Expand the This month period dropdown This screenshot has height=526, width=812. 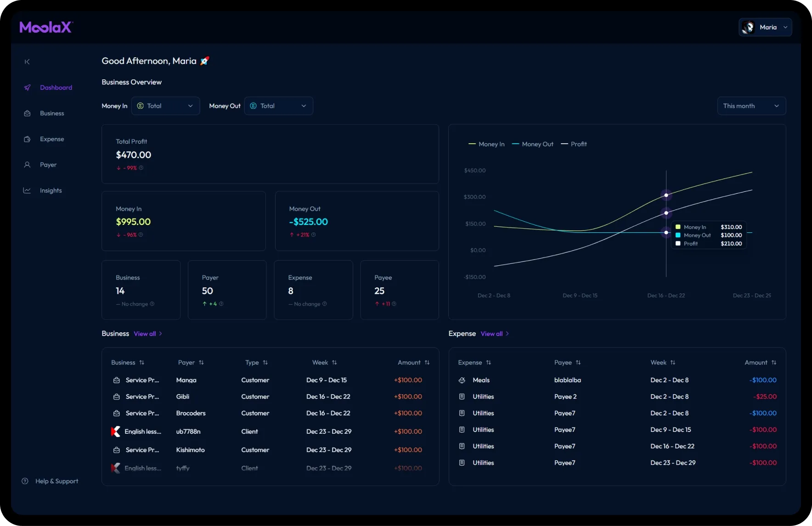coord(751,106)
